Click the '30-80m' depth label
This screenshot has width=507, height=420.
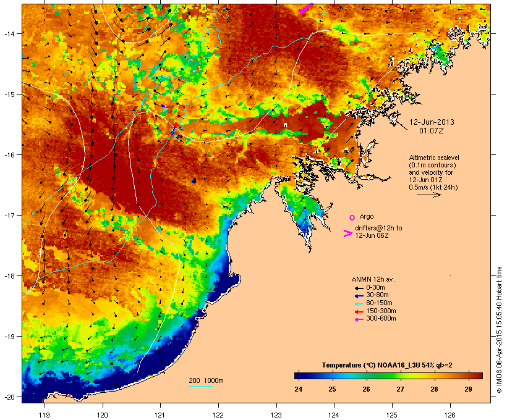click(x=377, y=295)
